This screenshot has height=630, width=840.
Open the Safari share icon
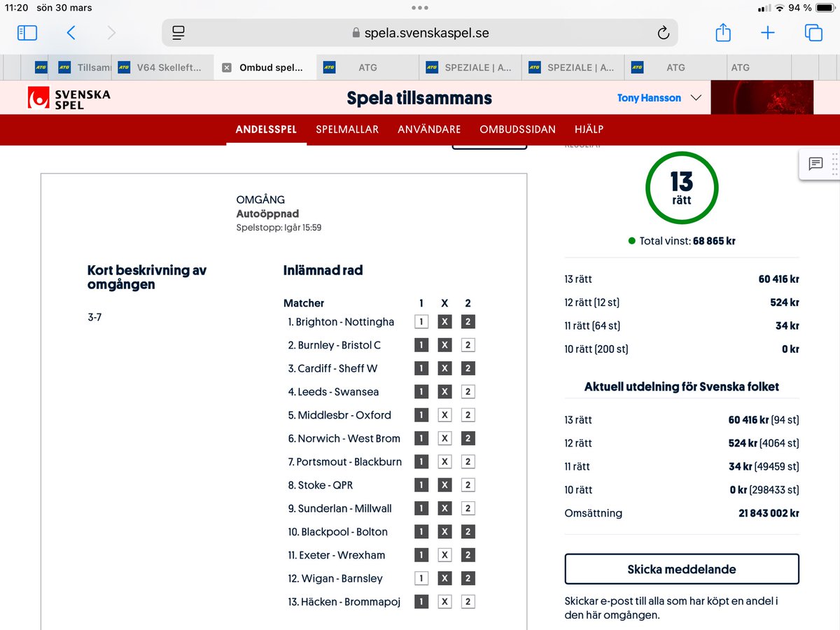723,32
